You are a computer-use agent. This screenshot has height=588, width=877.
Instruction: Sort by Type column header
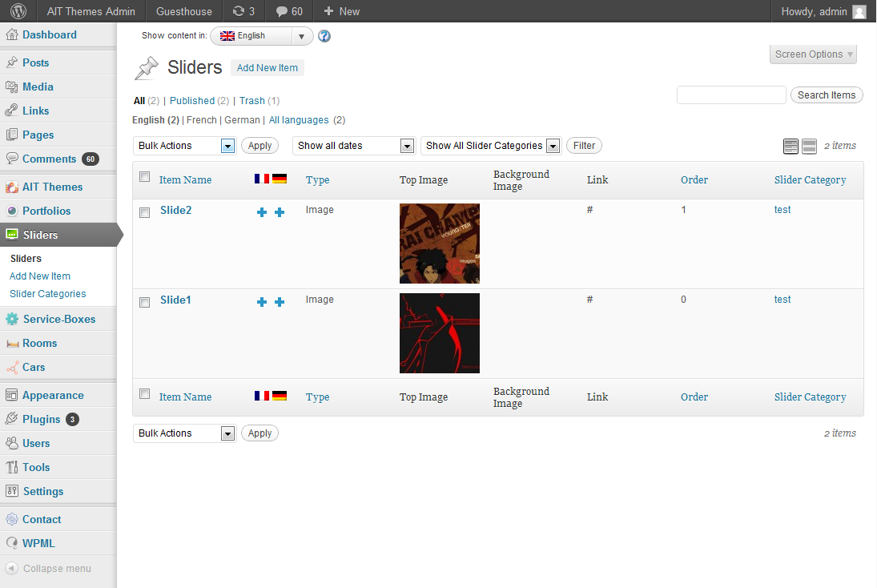point(317,179)
